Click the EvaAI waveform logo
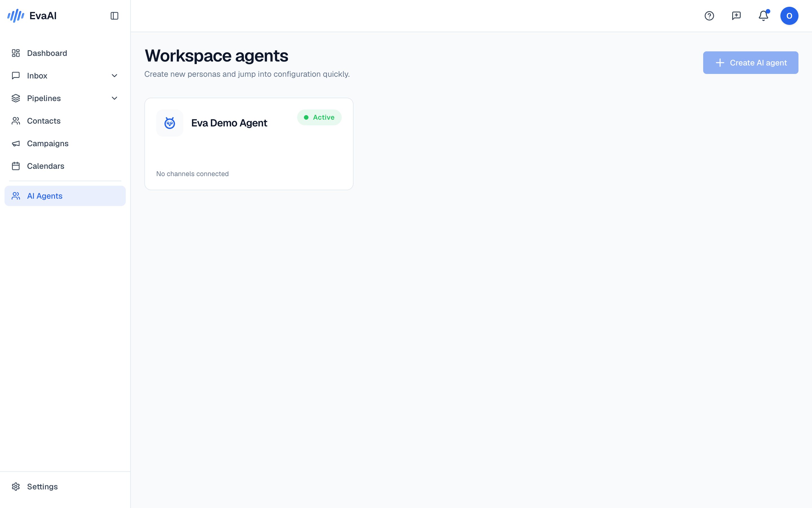Screen dimensions: 812x508 [16, 16]
